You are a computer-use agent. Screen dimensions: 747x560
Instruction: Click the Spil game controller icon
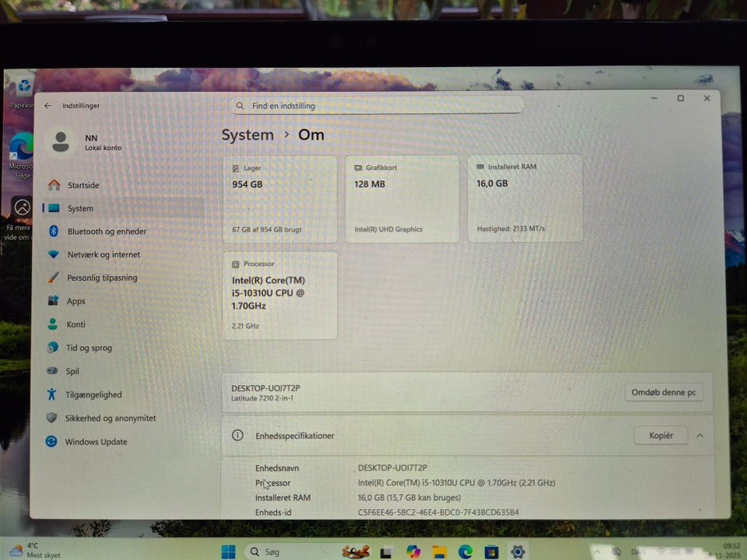(52, 370)
